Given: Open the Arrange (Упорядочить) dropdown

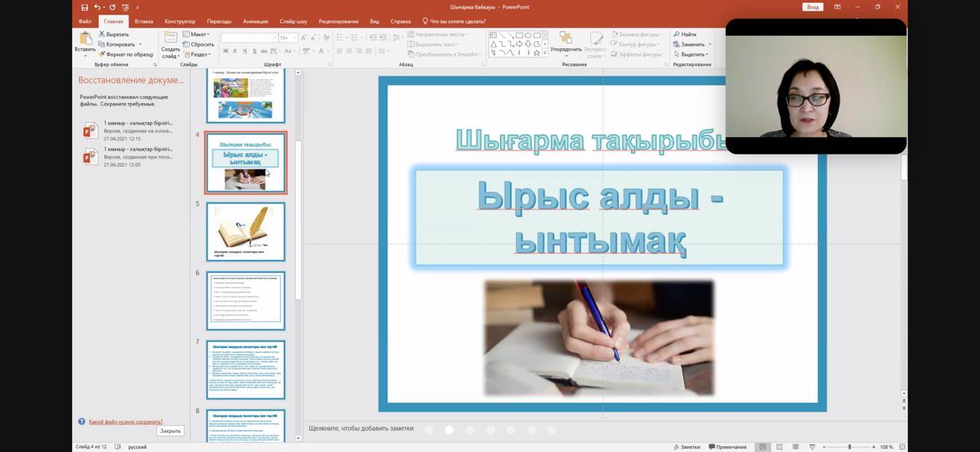Looking at the screenshot, I should 566,43.
